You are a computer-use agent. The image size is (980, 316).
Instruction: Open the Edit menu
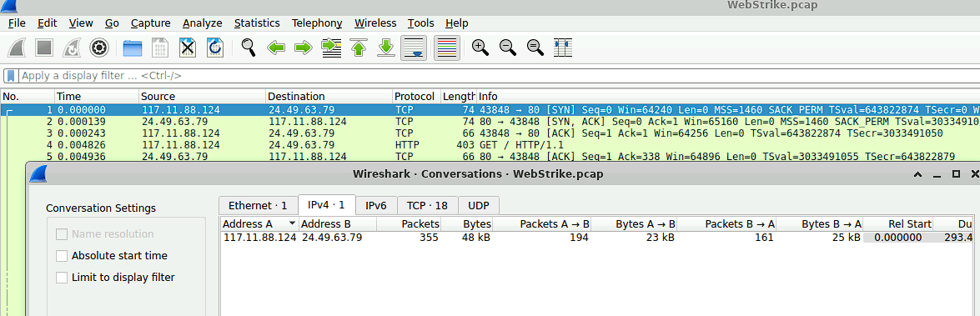point(47,23)
